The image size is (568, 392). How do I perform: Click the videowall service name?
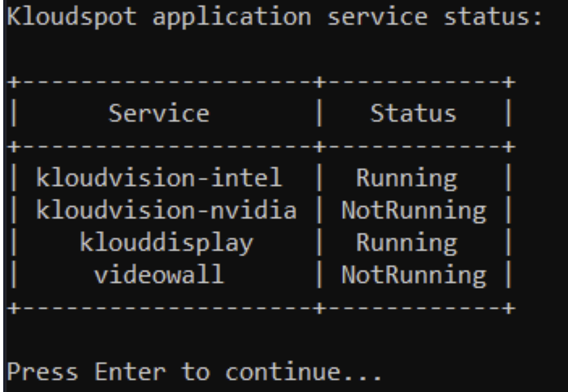pyautogui.click(x=159, y=275)
